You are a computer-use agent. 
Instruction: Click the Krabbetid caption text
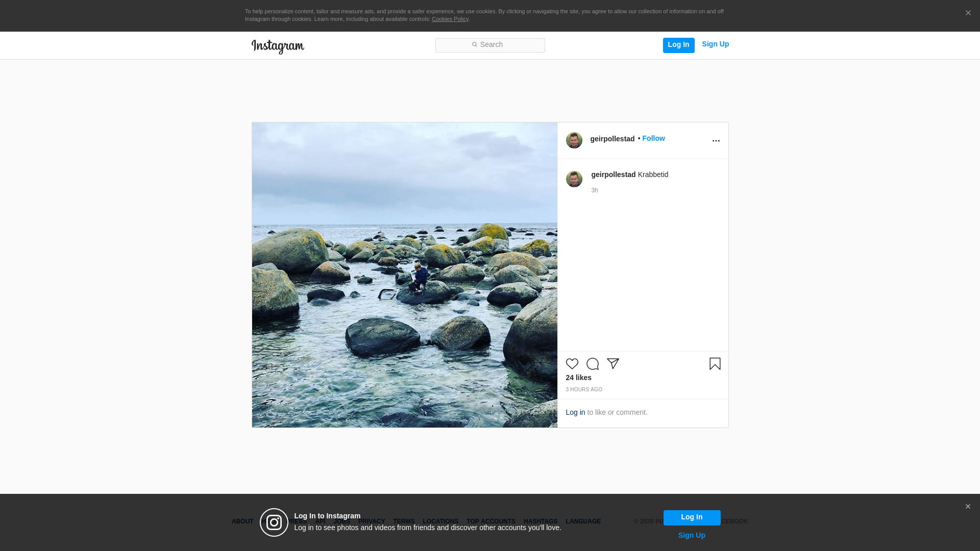click(x=652, y=174)
